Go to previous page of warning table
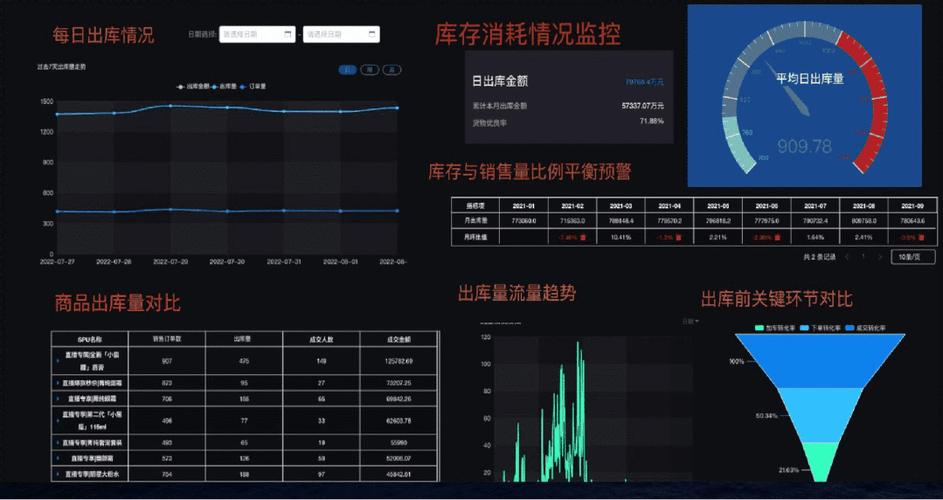The width and height of the screenshot is (943, 500). pyautogui.click(x=846, y=257)
